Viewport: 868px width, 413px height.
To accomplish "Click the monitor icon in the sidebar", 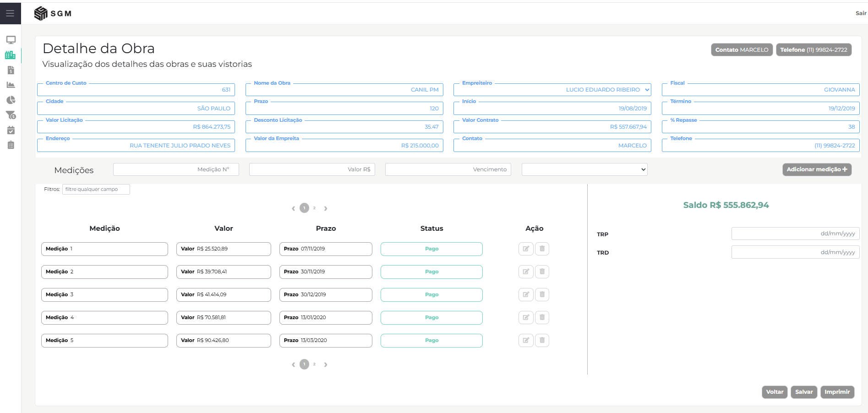I will [x=11, y=40].
